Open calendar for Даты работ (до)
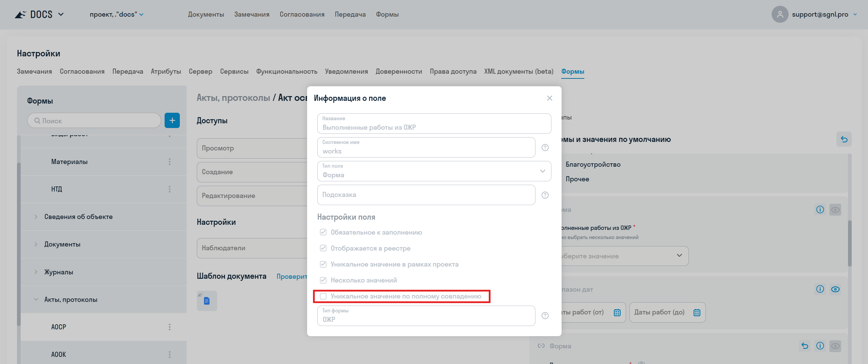868x364 pixels. (697, 312)
